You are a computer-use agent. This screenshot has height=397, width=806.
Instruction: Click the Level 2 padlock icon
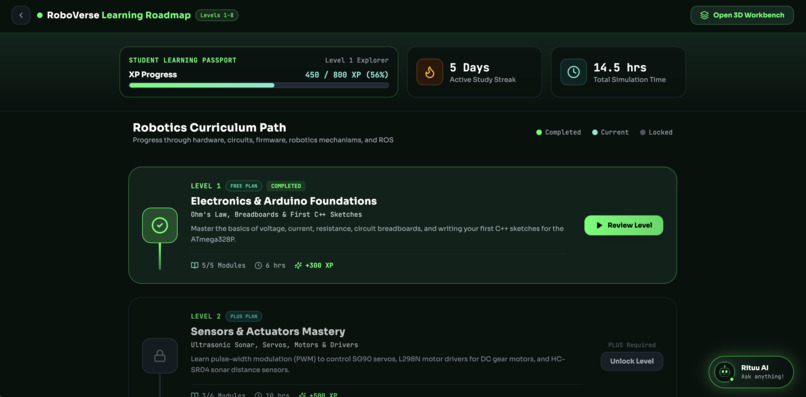click(160, 355)
